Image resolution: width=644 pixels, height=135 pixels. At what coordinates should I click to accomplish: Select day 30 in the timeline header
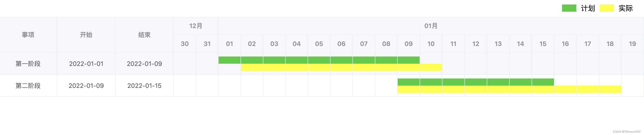coord(185,44)
